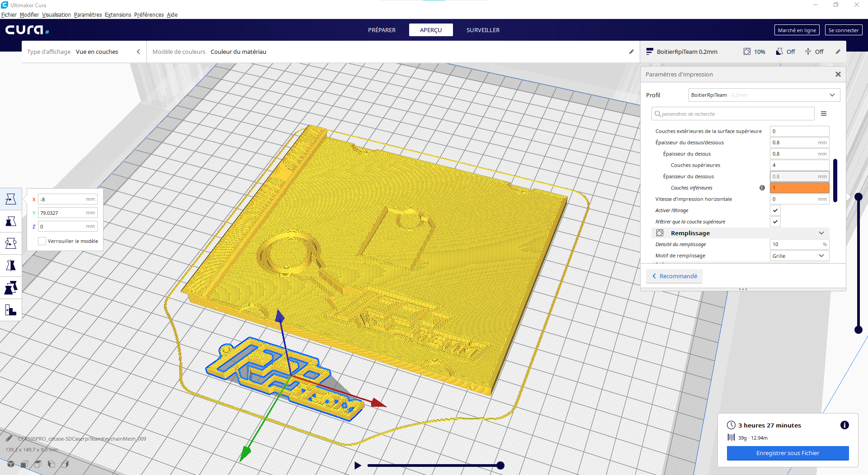Screen dimensions: 868x475
Task: Click the upper layer slider handle
Action: tap(859, 197)
